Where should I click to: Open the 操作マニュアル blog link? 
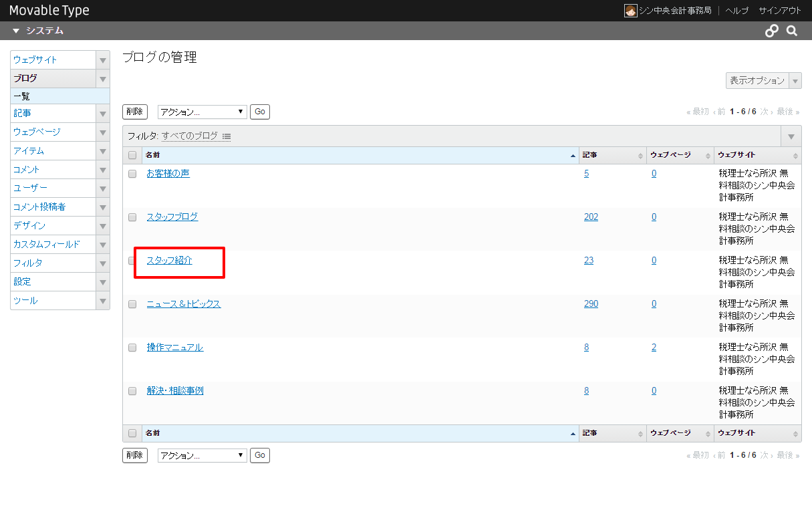pyautogui.click(x=175, y=348)
